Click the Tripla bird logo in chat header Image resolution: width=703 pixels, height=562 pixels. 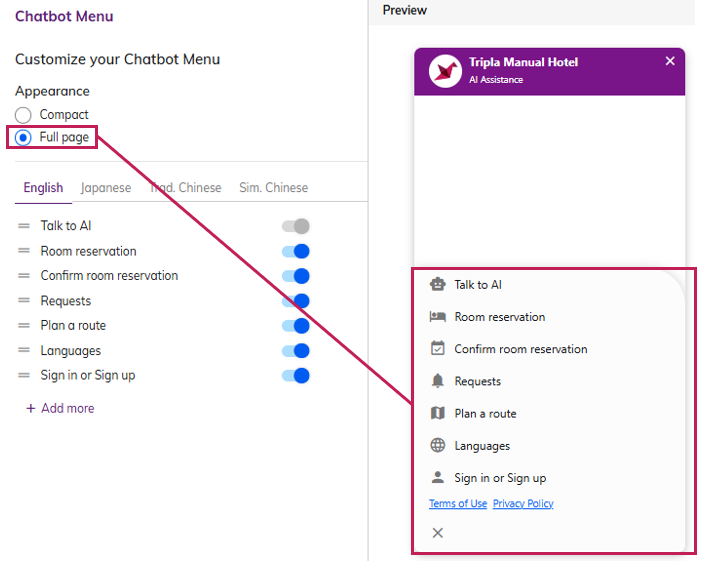coord(445,70)
